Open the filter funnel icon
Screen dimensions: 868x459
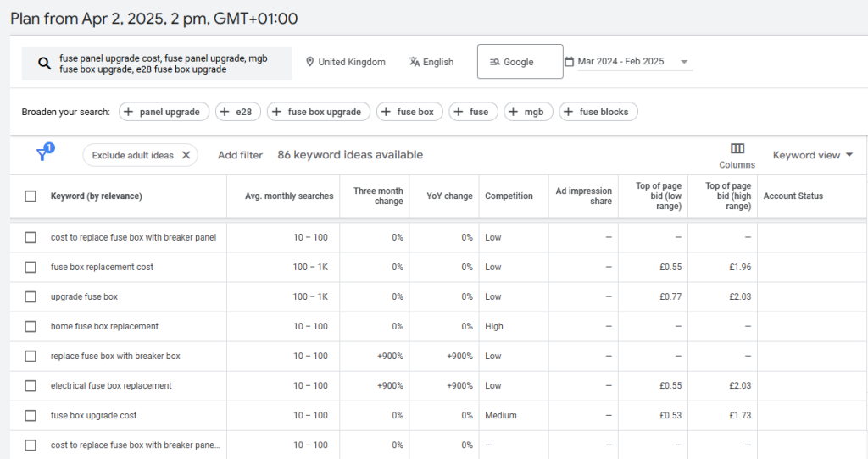pyautogui.click(x=44, y=152)
